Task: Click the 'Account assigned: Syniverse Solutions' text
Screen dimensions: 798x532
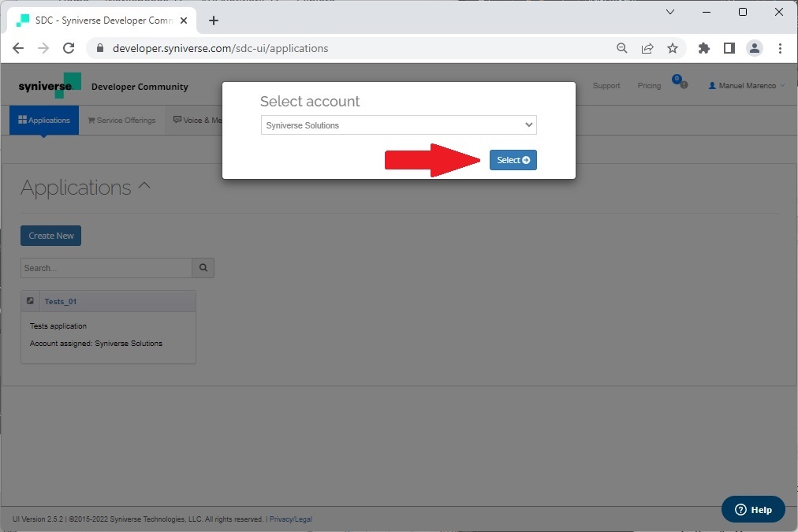Action: tap(95, 344)
